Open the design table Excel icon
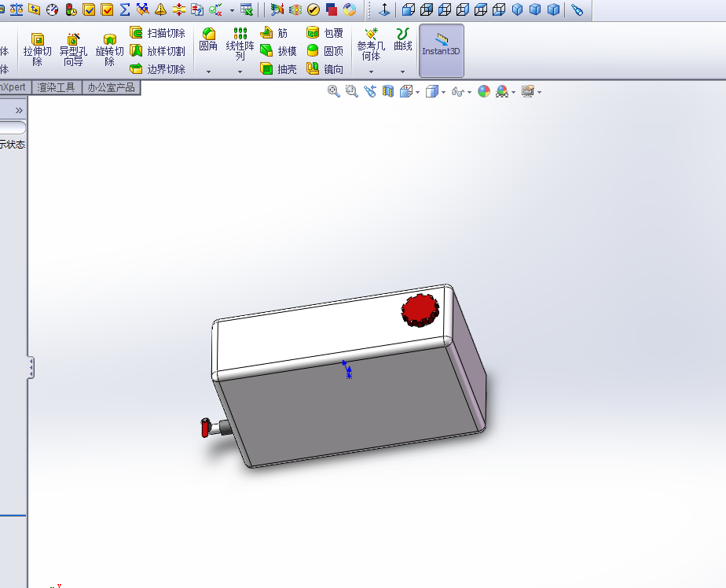 247,9
